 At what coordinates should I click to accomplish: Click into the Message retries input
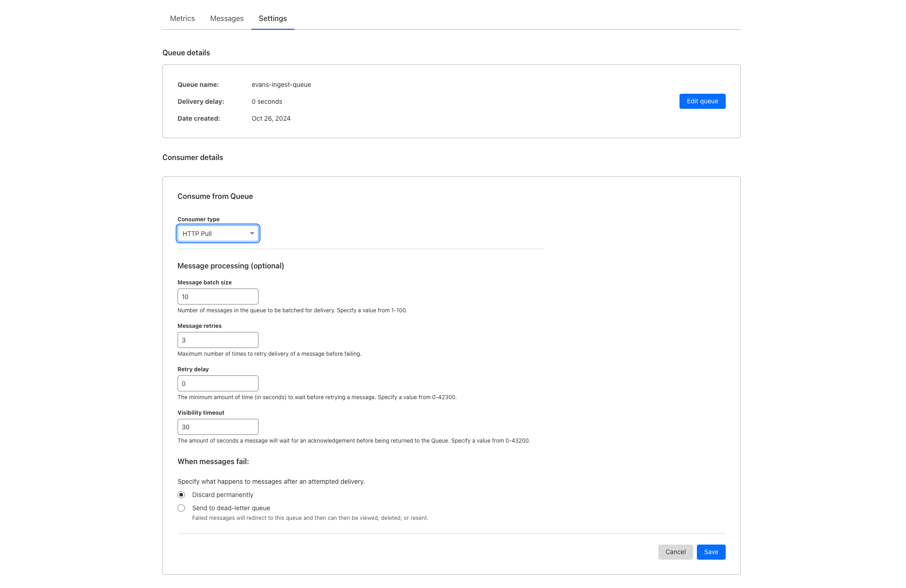[218, 340]
